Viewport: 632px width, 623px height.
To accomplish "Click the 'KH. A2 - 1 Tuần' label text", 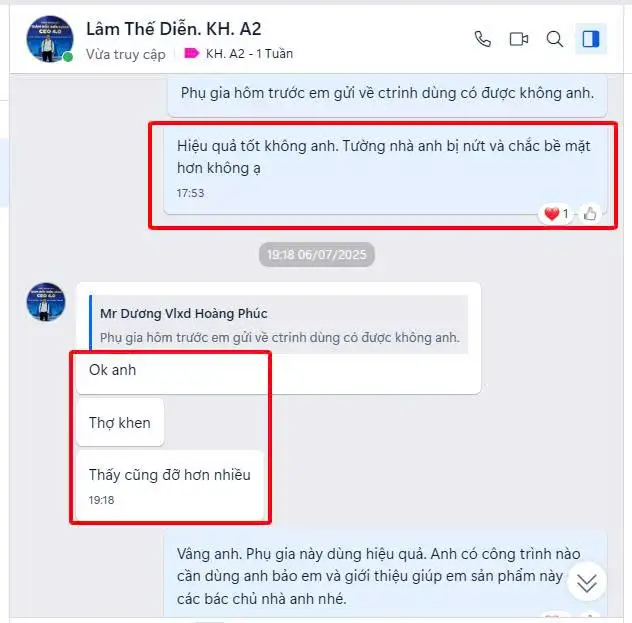I will (249, 54).
